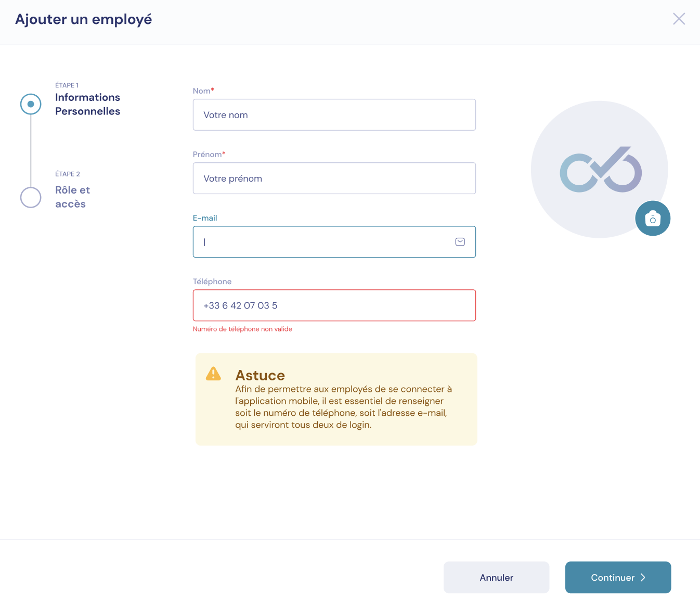Screen dimensions: 700x614
Task: Select the Étape 1 step circle
Action: click(x=31, y=104)
